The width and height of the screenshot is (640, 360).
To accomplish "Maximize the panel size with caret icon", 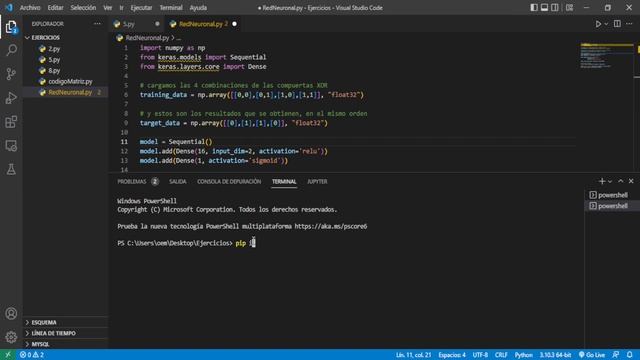I will click(620, 181).
